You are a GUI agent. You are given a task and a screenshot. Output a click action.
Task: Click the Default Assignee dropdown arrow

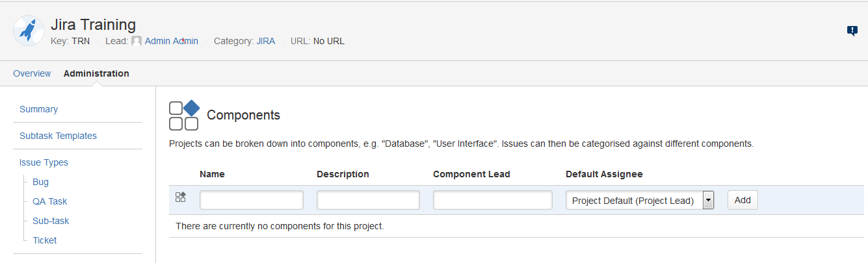pyautogui.click(x=709, y=200)
